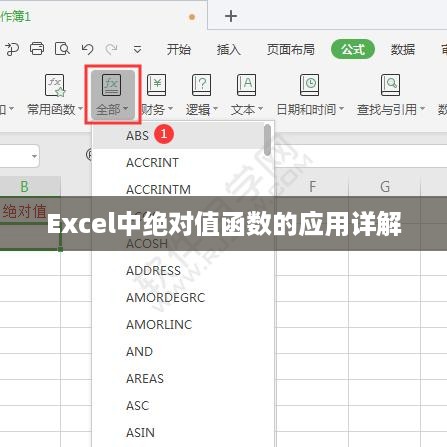Select the 公式 ribbon tab

353,49
